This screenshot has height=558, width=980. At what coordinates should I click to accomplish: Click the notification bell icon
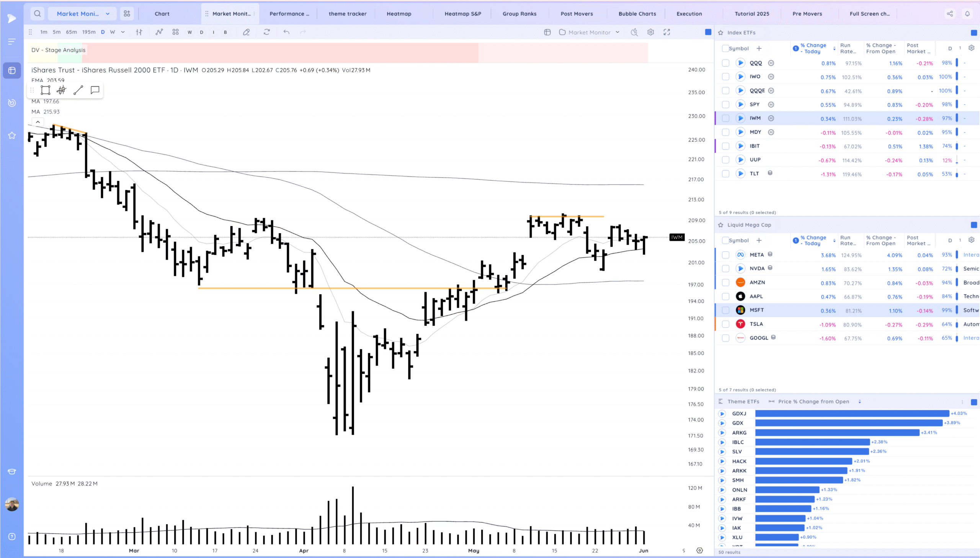[x=967, y=14]
